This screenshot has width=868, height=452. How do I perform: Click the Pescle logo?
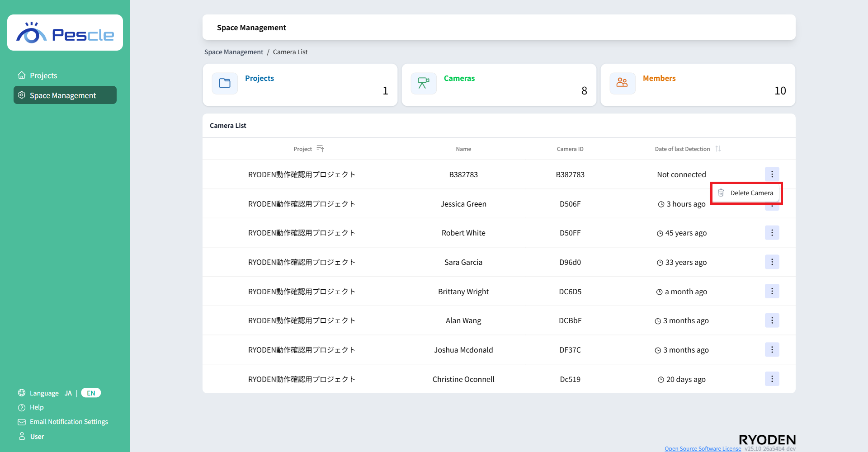pos(65,33)
